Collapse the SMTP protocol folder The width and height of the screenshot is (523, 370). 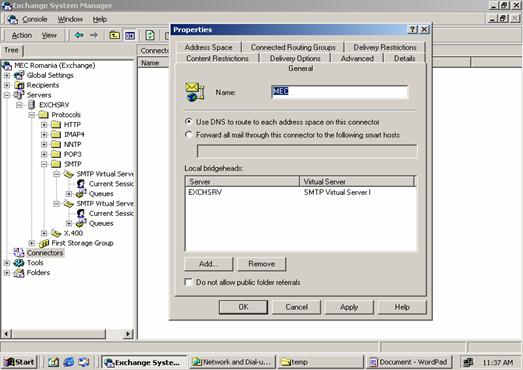pyautogui.click(x=44, y=164)
